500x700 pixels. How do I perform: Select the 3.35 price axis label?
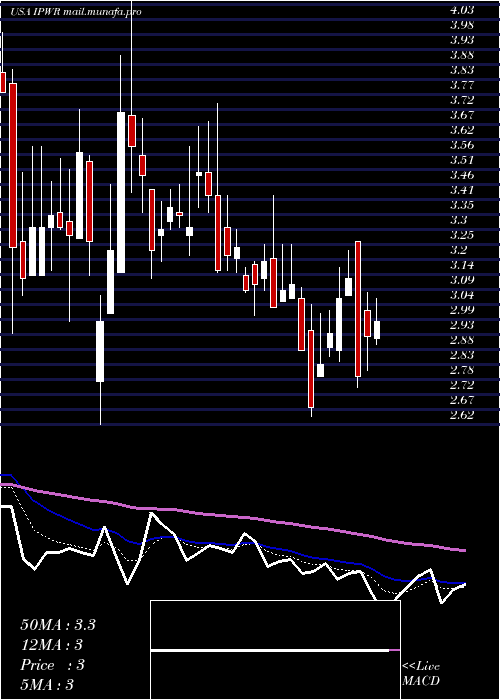click(x=462, y=204)
